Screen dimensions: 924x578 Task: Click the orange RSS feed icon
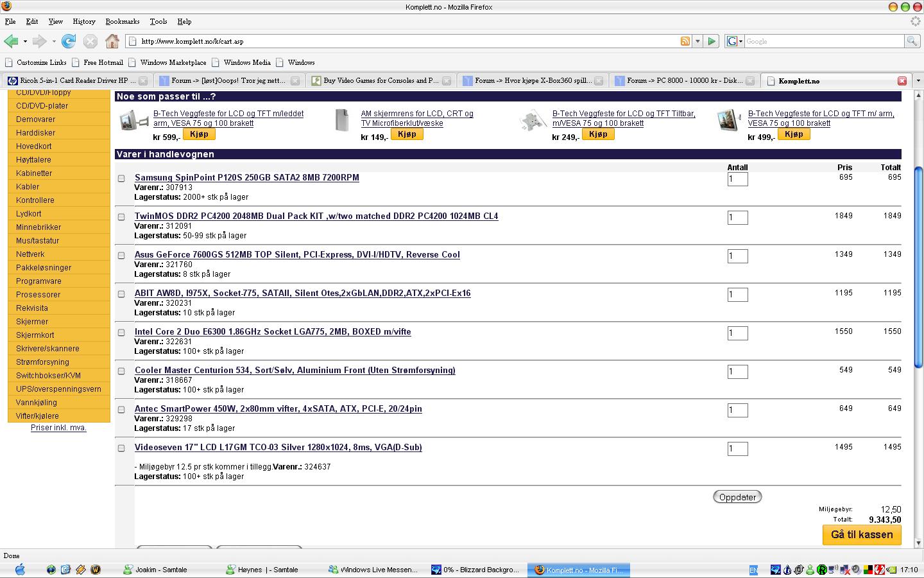coord(685,41)
